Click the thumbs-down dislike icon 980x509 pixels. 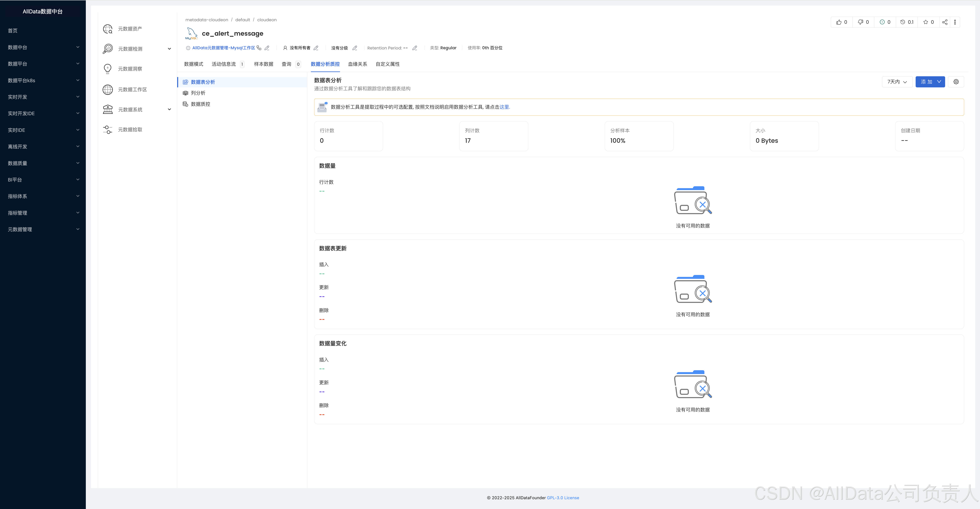[x=860, y=22]
